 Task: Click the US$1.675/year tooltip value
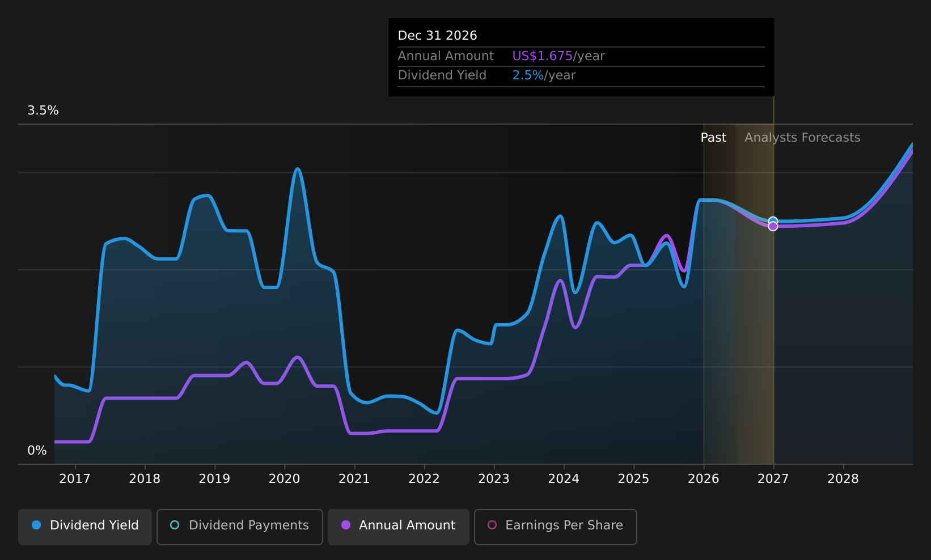[558, 56]
